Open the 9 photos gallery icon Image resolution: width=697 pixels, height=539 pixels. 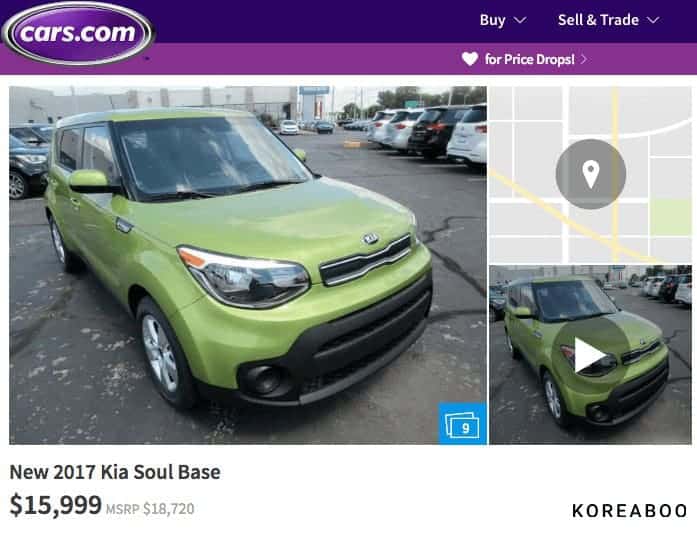click(x=463, y=423)
